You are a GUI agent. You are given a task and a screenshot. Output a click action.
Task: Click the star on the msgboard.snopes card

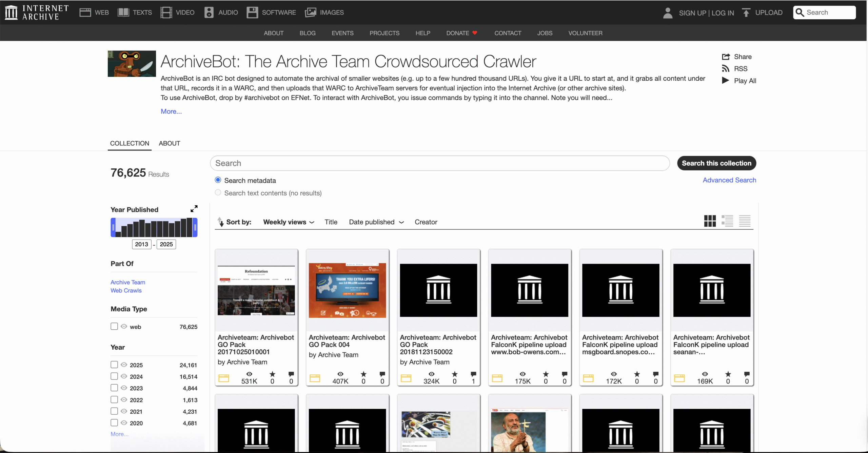pyautogui.click(x=637, y=374)
